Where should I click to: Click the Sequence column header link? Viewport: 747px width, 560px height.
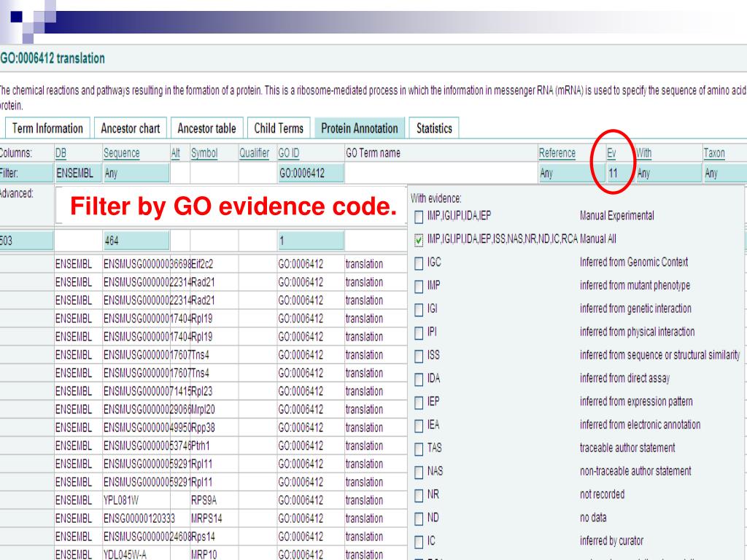pyautogui.click(x=122, y=153)
